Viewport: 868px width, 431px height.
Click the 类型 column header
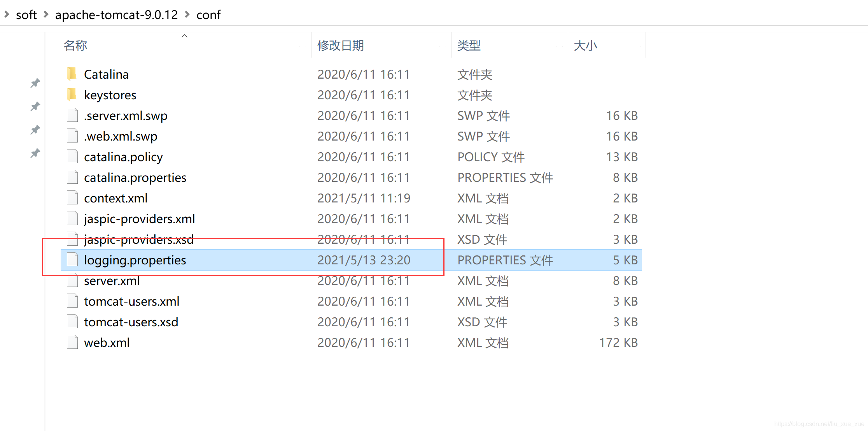[469, 46]
